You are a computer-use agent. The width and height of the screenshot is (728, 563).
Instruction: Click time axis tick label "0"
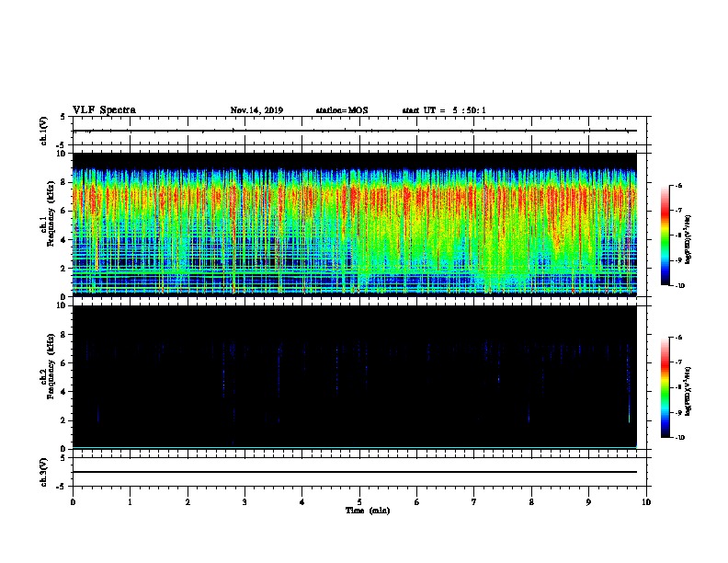click(x=73, y=501)
